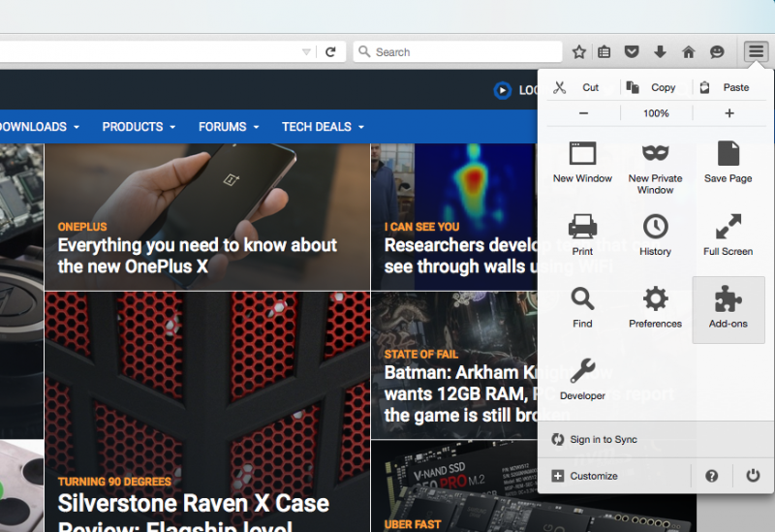
Task: Open the Developer wrench tools
Action: click(x=582, y=372)
